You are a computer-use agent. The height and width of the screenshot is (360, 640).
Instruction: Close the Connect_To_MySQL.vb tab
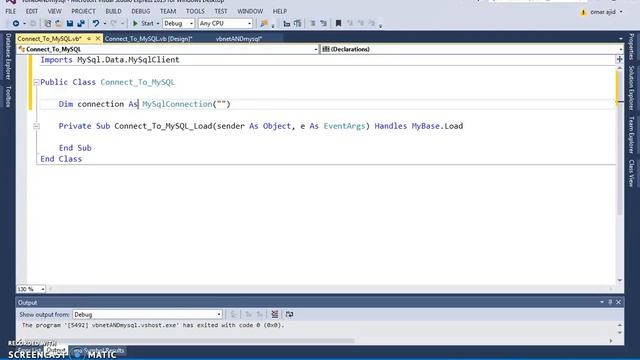click(98, 38)
